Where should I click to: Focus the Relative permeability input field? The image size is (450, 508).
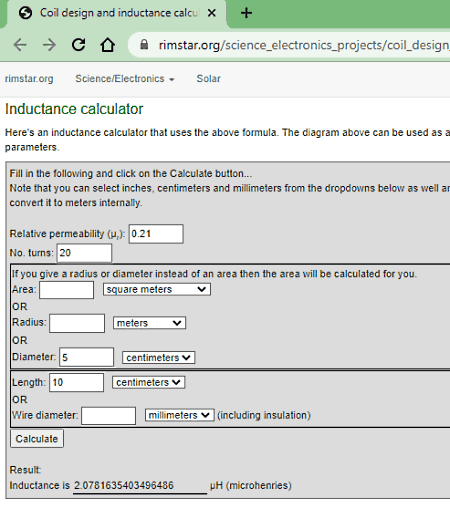156,234
